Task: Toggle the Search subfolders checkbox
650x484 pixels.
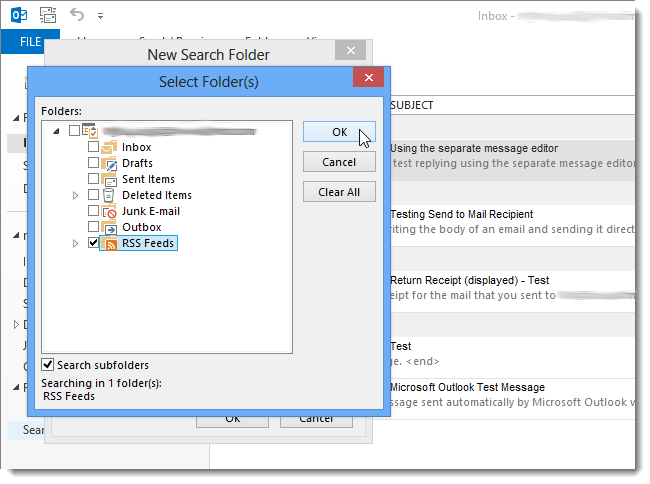Action: pyautogui.click(x=47, y=365)
